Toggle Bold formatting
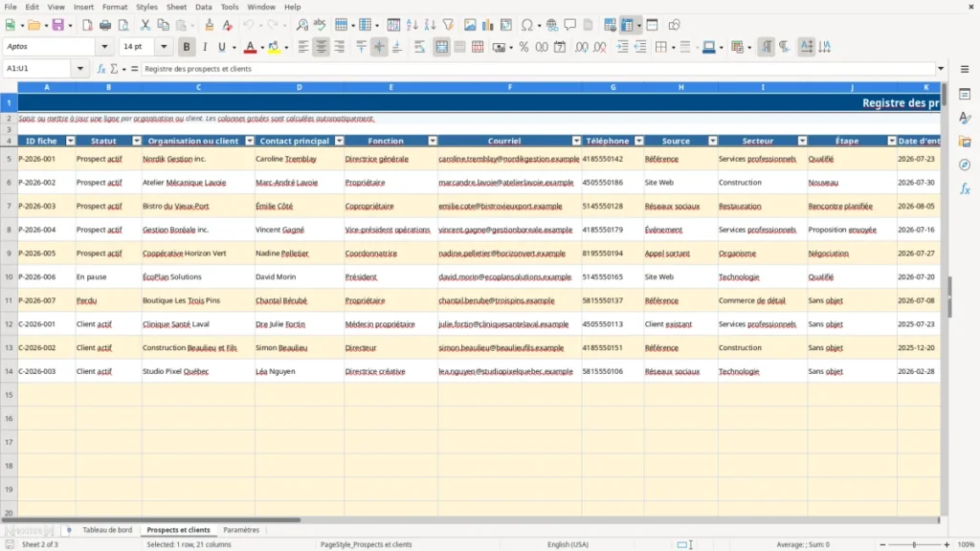980x551 pixels. [187, 47]
